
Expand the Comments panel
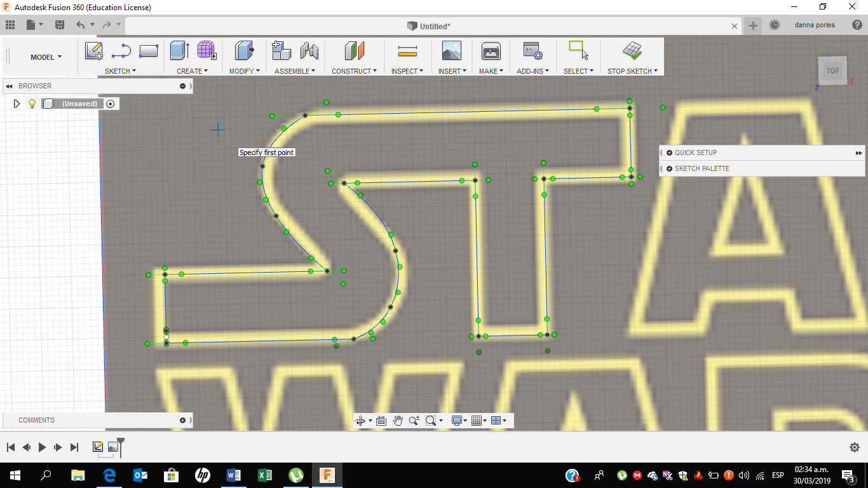click(x=182, y=420)
